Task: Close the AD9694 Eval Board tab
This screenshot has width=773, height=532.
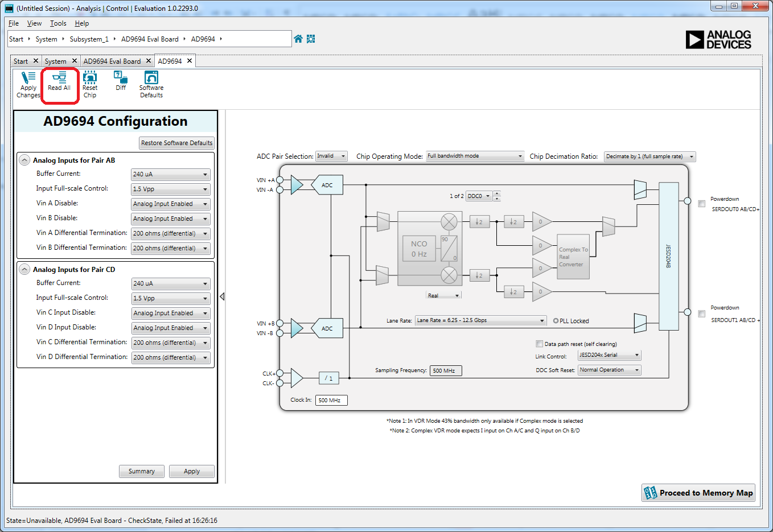Action: pyautogui.click(x=149, y=61)
